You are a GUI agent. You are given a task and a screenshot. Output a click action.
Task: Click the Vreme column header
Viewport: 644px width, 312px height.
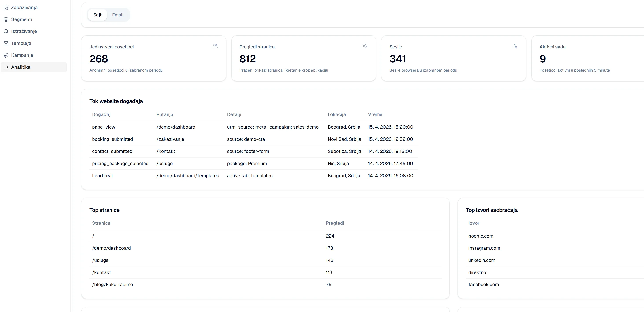click(x=375, y=115)
